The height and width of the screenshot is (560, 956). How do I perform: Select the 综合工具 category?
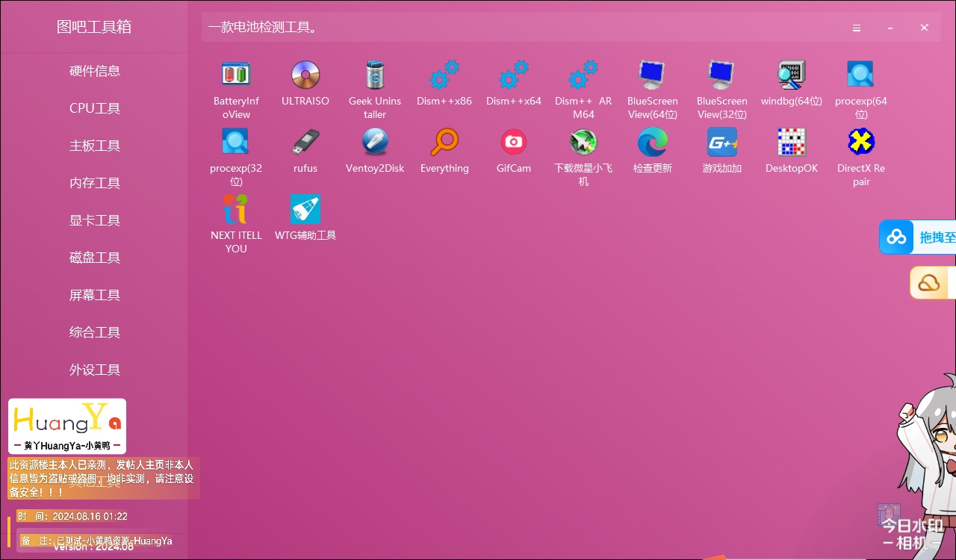(x=95, y=332)
